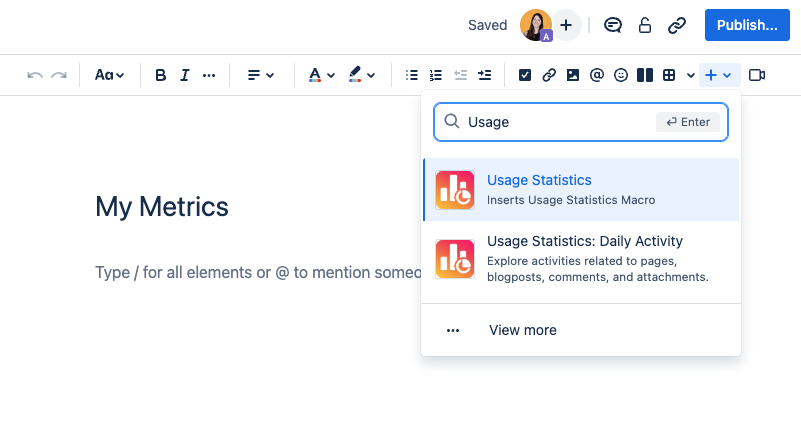This screenshot has width=801, height=424.
Task: Open page restrictions lock
Action: click(645, 26)
